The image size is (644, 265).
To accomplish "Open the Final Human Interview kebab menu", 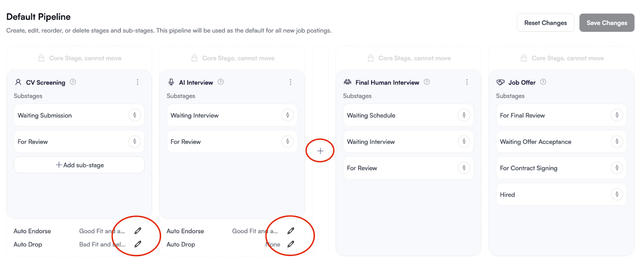I will coord(466,82).
